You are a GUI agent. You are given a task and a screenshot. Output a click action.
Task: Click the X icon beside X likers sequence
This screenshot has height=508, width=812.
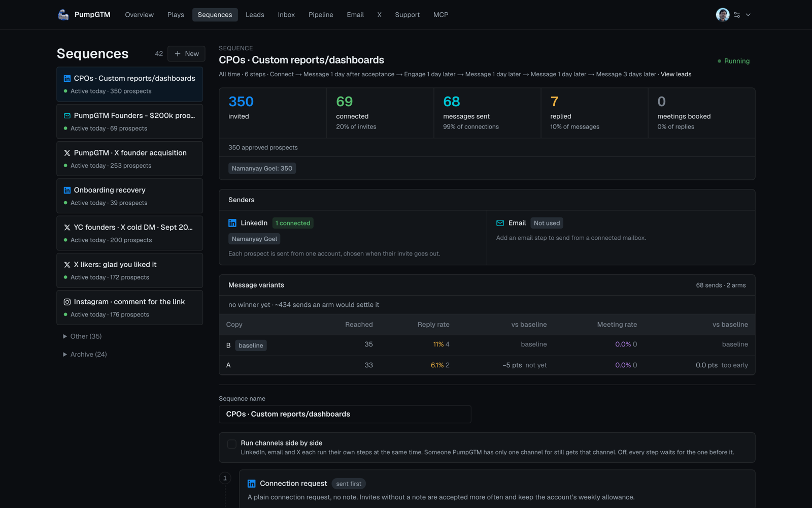tap(67, 265)
